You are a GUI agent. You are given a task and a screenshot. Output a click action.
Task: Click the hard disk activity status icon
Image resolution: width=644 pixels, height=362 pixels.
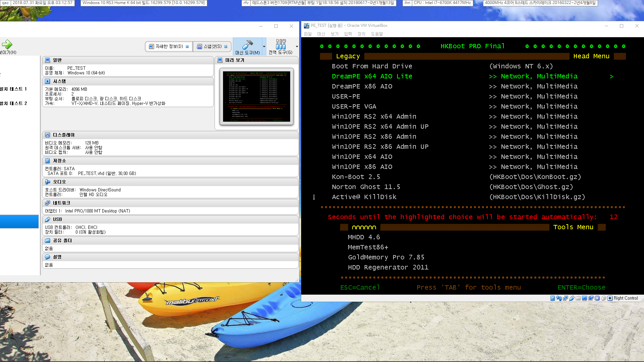coord(552,298)
